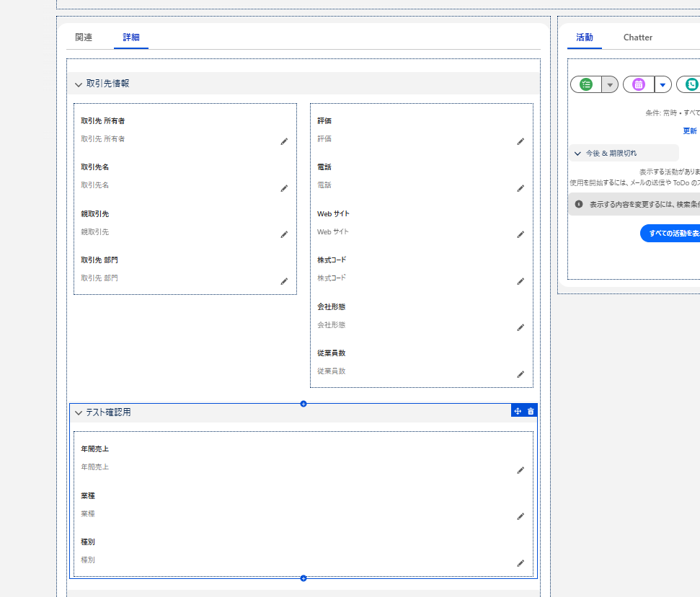Click the purple calendar event icon
The image size is (700, 597).
[639, 84]
